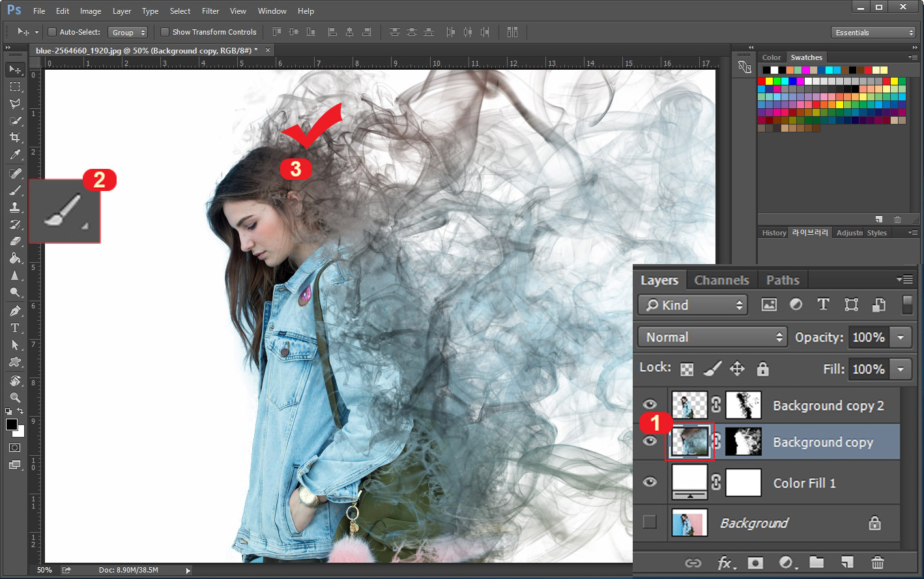
Task: Open the Swatches panel options menu
Action: [913, 57]
